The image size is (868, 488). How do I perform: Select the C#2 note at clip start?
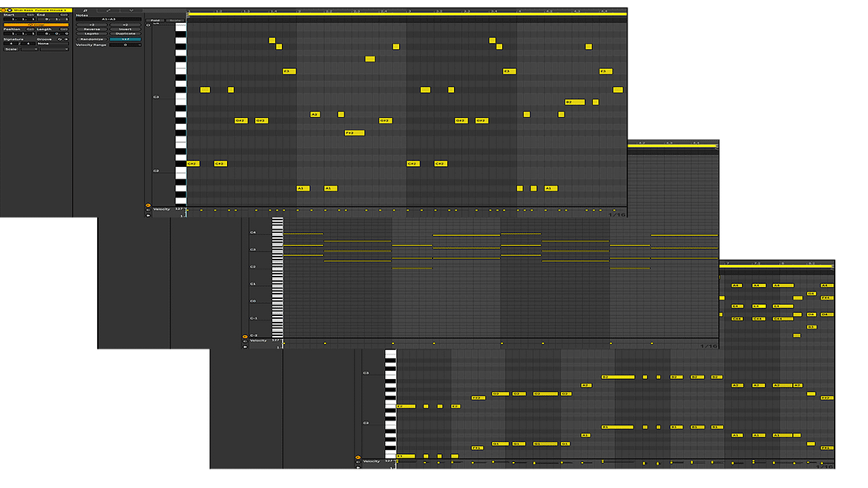193,163
